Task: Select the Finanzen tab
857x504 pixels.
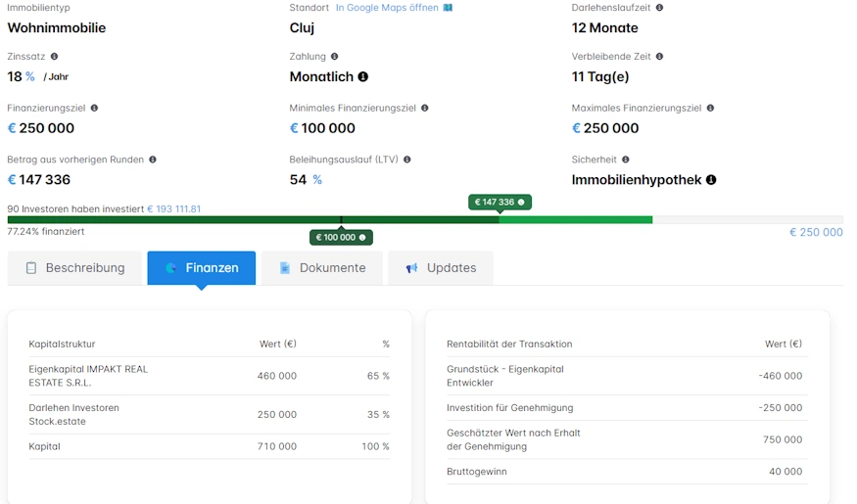Action: point(202,268)
